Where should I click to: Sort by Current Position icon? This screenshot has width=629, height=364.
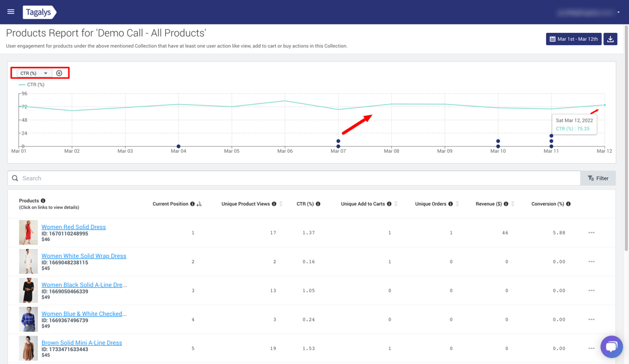tap(199, 204)
